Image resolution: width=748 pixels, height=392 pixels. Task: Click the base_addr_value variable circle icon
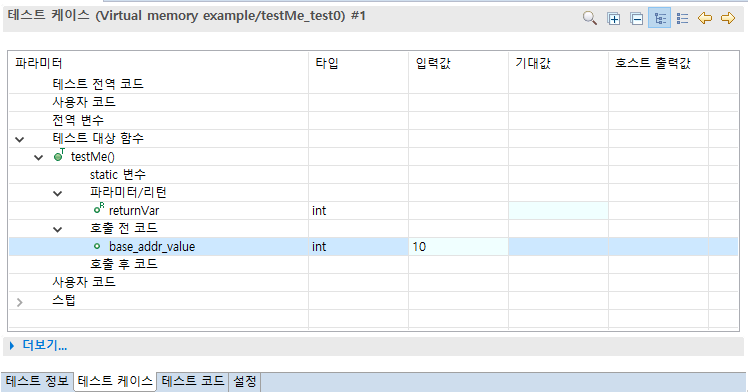coord(97,247)
